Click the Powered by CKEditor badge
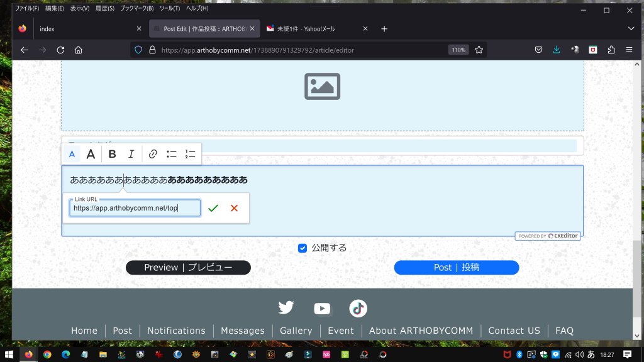The height and width of the screenshot is (362, 644). coord(548,236)
